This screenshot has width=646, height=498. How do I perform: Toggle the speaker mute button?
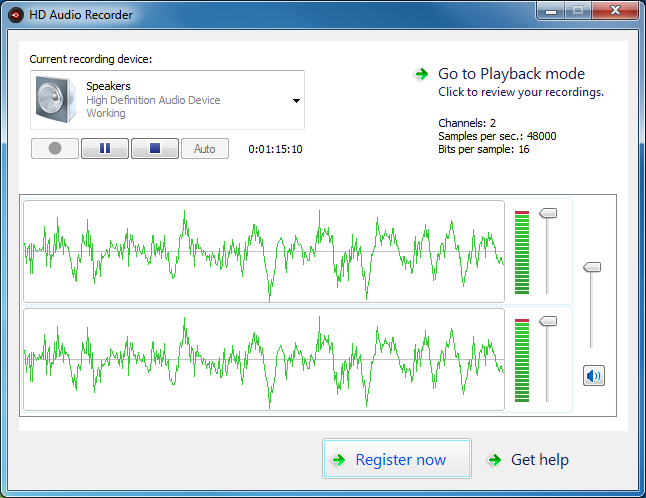594,375
